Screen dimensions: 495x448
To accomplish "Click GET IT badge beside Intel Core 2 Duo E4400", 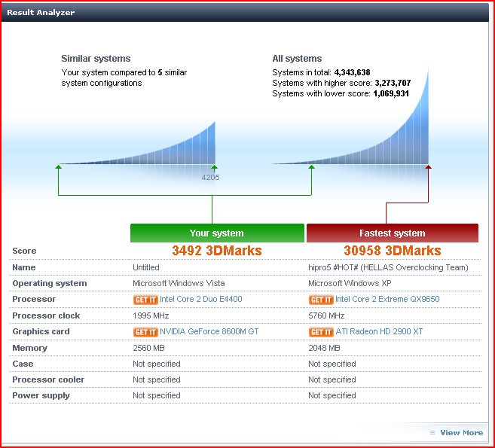I will coord(145,300).
